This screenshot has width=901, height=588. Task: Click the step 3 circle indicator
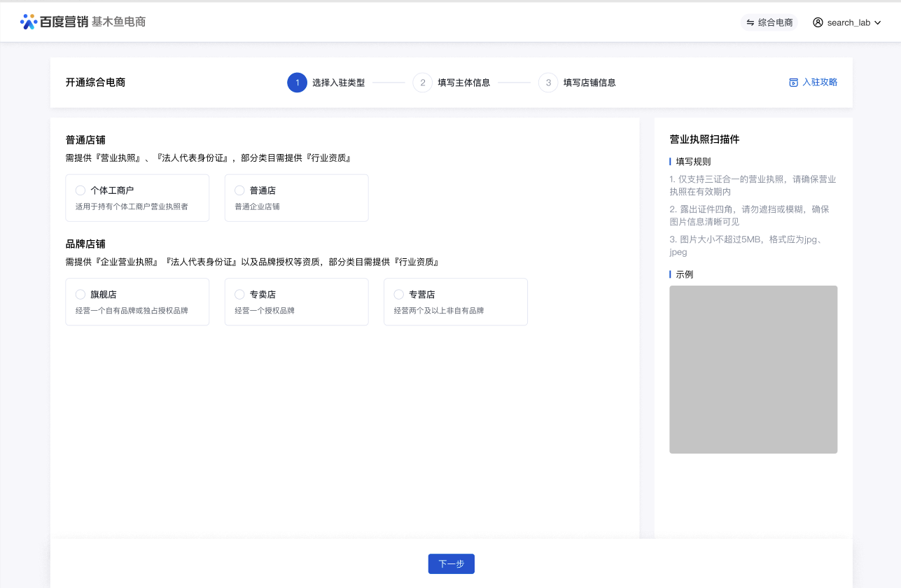click(548, 83)
